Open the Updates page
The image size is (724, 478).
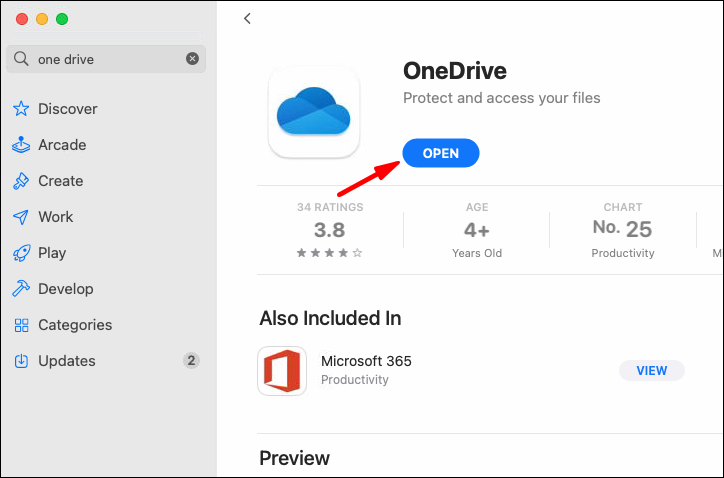click(66, 361)
